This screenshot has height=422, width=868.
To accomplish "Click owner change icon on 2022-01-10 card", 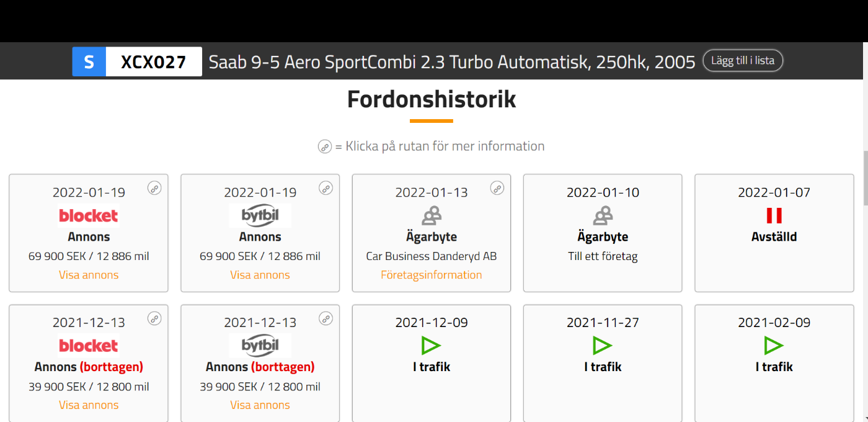I will pyautogui.click(x=603, y=215).
